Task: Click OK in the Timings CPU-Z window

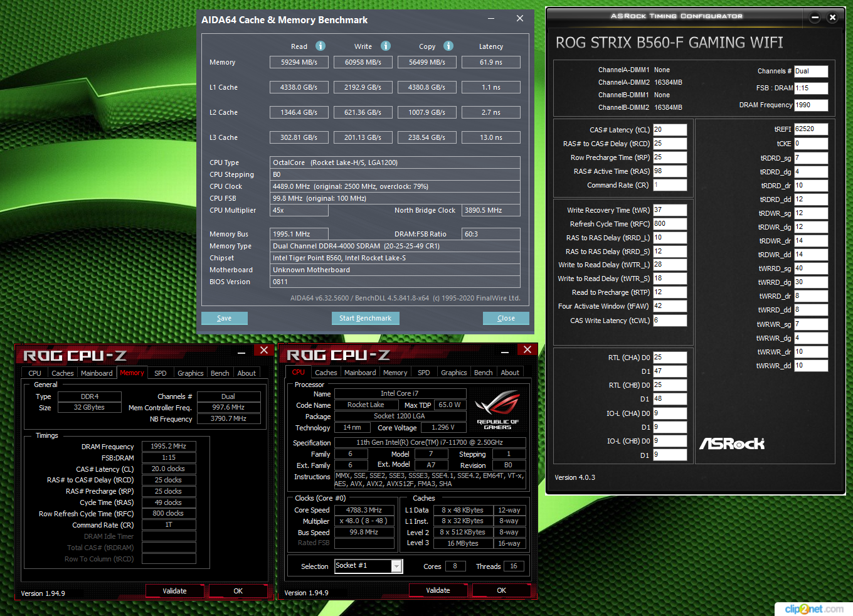Action: point(238,591)
